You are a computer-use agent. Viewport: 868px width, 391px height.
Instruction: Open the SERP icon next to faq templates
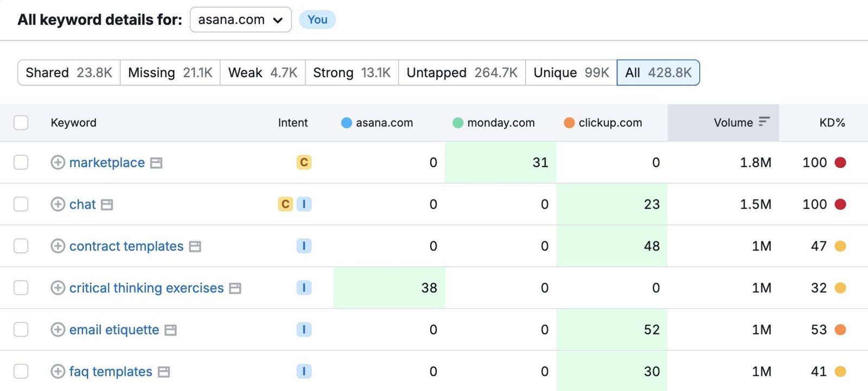point(164,372)
